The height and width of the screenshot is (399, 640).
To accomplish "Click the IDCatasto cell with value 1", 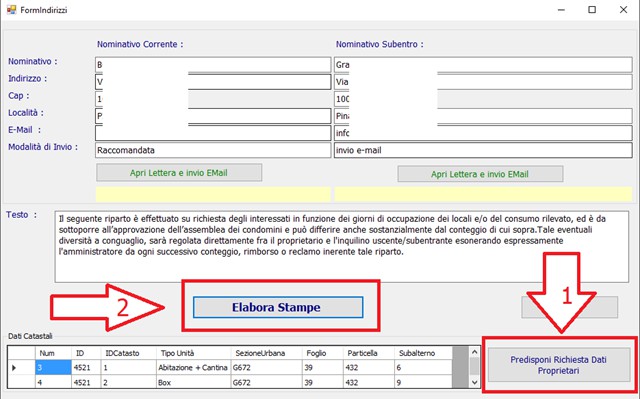I will tap(129, 368).
